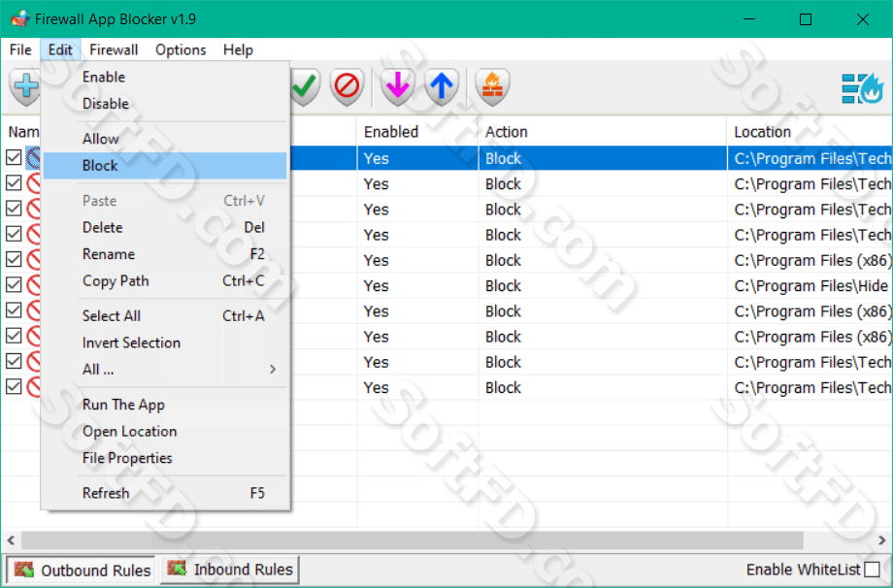Click the highlighted row's Block action cell
893x588 pixels.
click(603, 158)
